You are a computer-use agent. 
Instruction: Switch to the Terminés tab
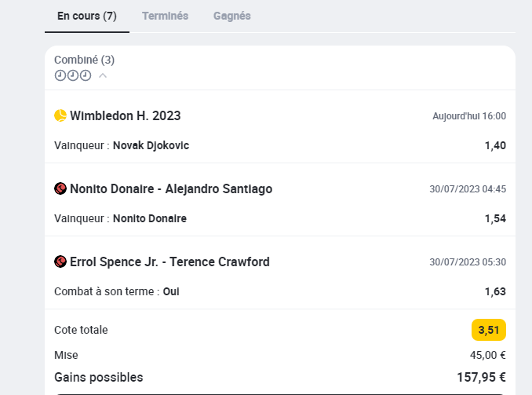coord(165,16)
